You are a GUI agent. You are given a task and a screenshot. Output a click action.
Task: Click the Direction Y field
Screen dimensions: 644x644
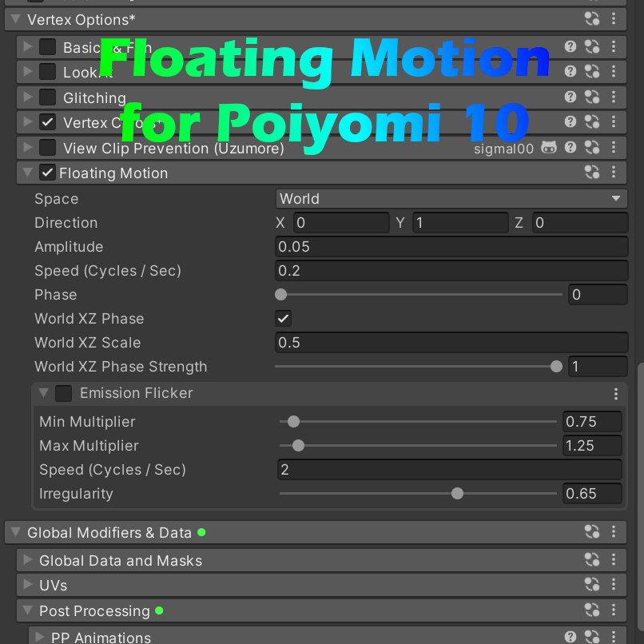pos(460,223)
